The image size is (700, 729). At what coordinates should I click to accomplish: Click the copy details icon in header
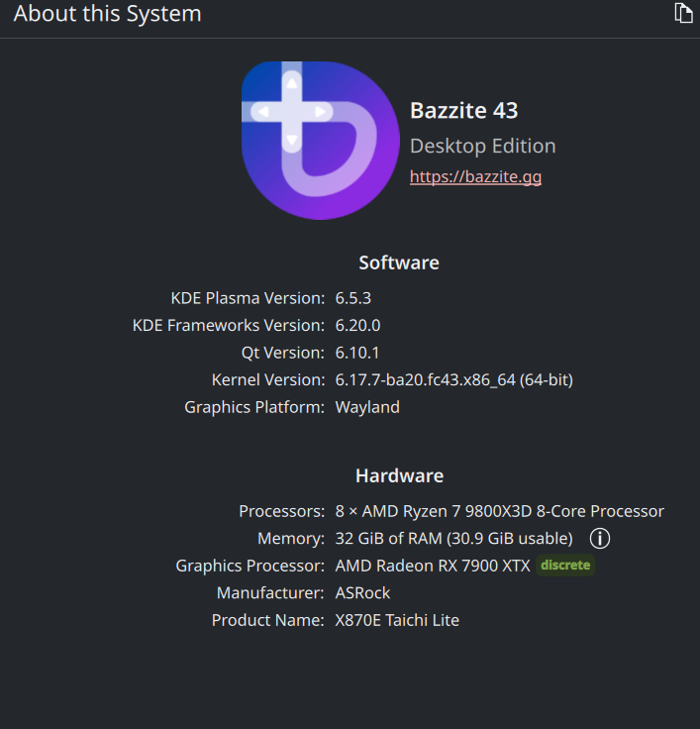tap(682, 13)
